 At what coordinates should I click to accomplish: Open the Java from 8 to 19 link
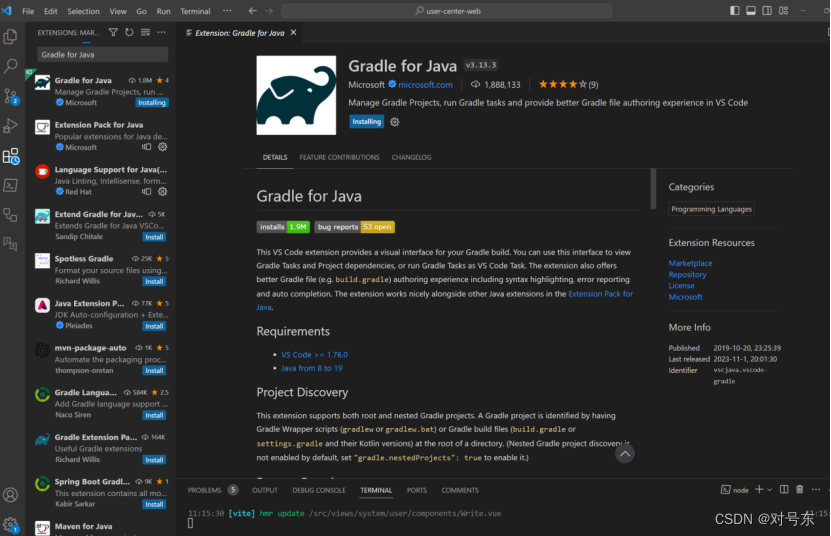click(x=312, y=368)
